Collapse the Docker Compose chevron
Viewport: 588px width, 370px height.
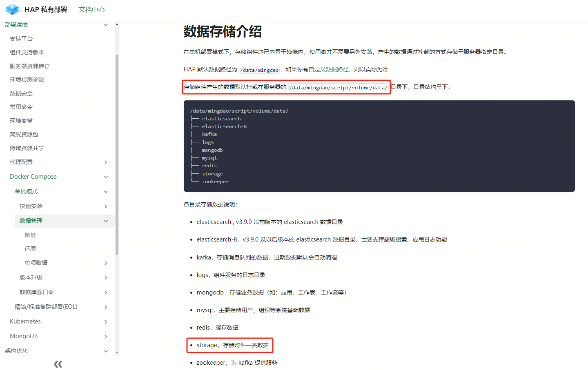[x=106, y=177]
